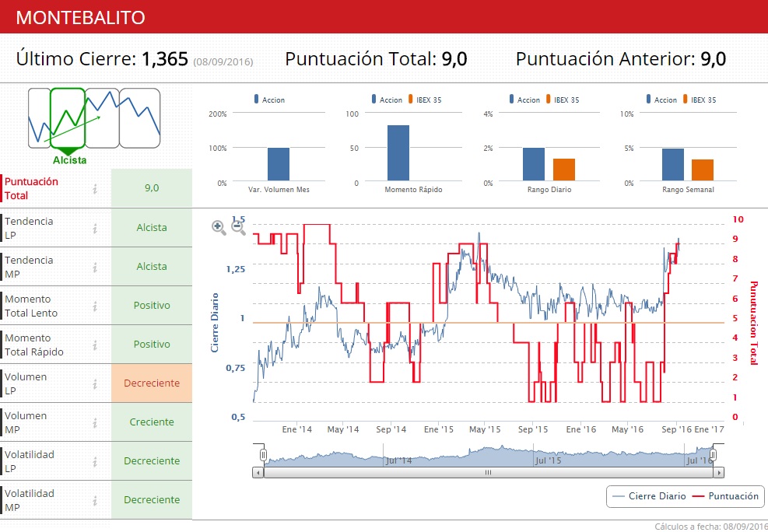The image size is (768, 532).
Task: Zoom out of the price chart
Action: coord(238,228)
